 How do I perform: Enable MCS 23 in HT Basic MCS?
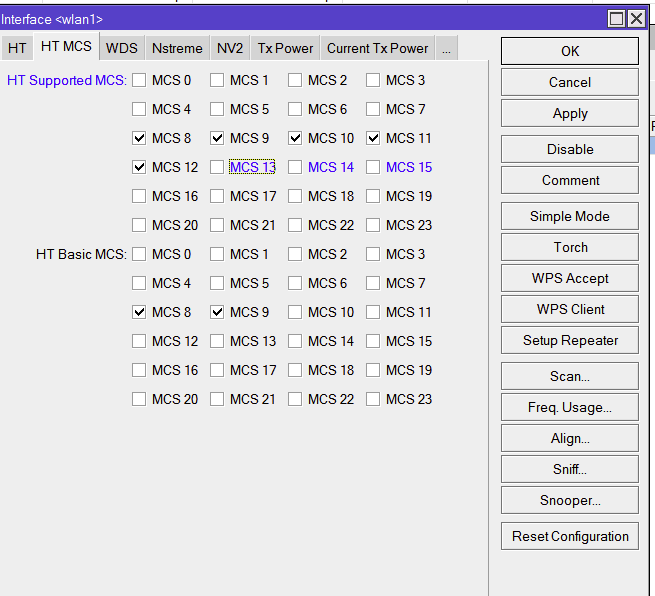click(373, 399)
